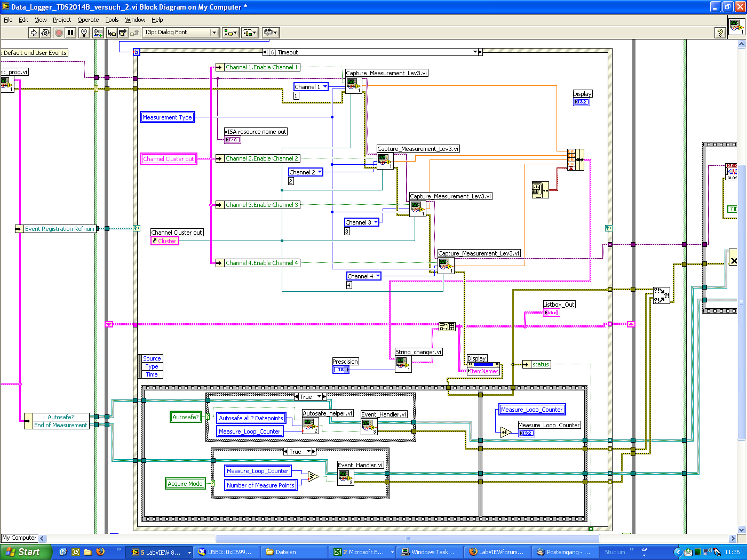
Task: Click the greater-or-equal comparison node
Action: tap(313, 476)
